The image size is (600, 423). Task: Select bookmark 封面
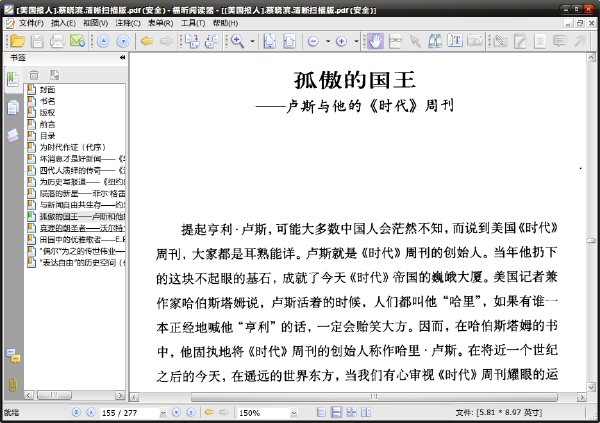pos(47,90)
